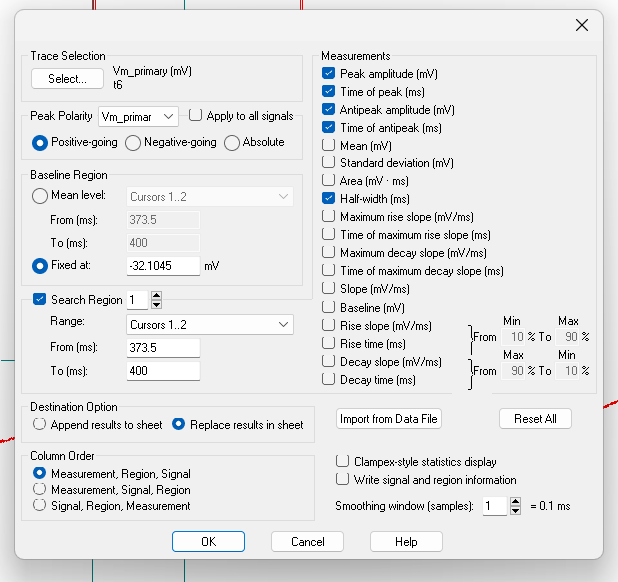This screenshot has width=618, height=582.
Task: Click the Search Region number field
Action: [x=137, y=300]
